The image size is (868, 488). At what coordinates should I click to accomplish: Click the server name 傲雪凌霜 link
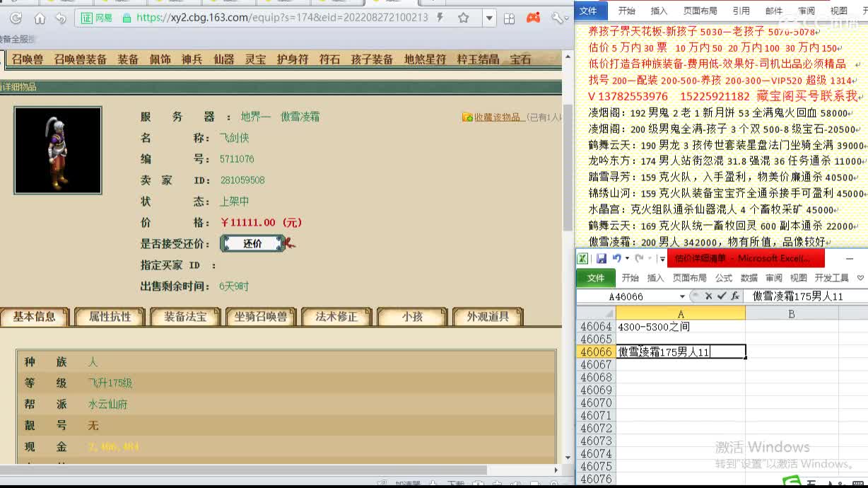pyautogui.click(x=300, y=117)
